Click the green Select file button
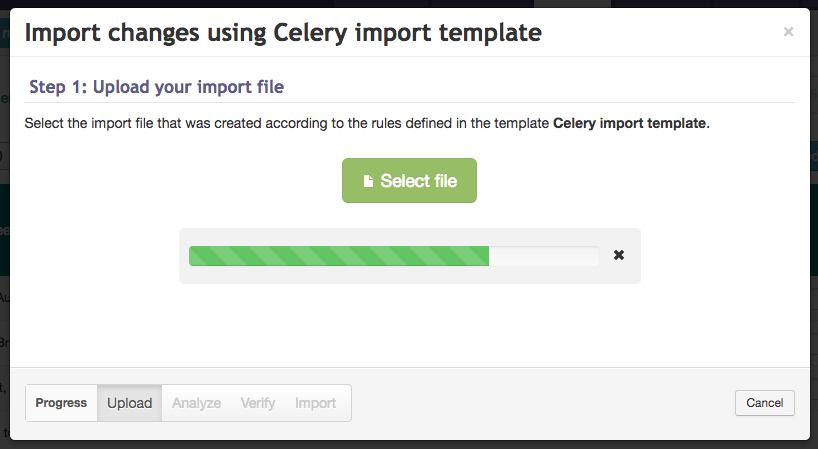The width and height of the screenshot is (818, 449). (x=410, y=180)
